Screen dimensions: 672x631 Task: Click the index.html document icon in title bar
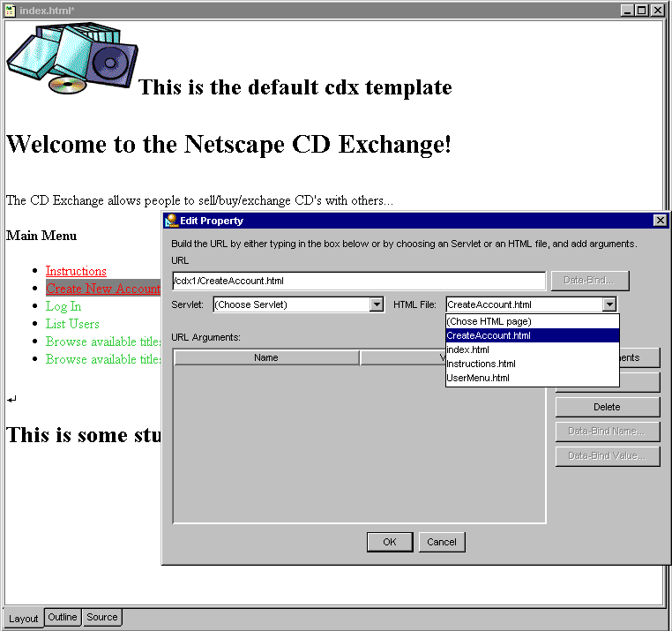pos(10,11)
